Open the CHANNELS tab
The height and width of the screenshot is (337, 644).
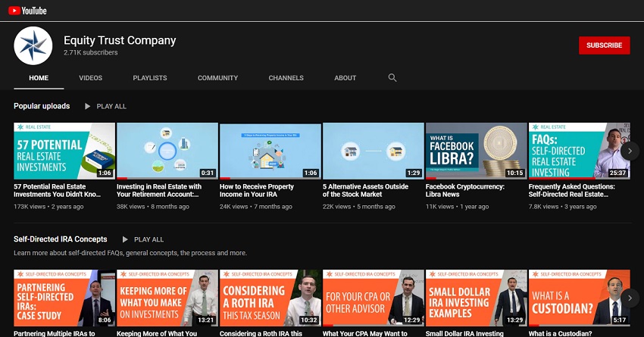[286, 77]
